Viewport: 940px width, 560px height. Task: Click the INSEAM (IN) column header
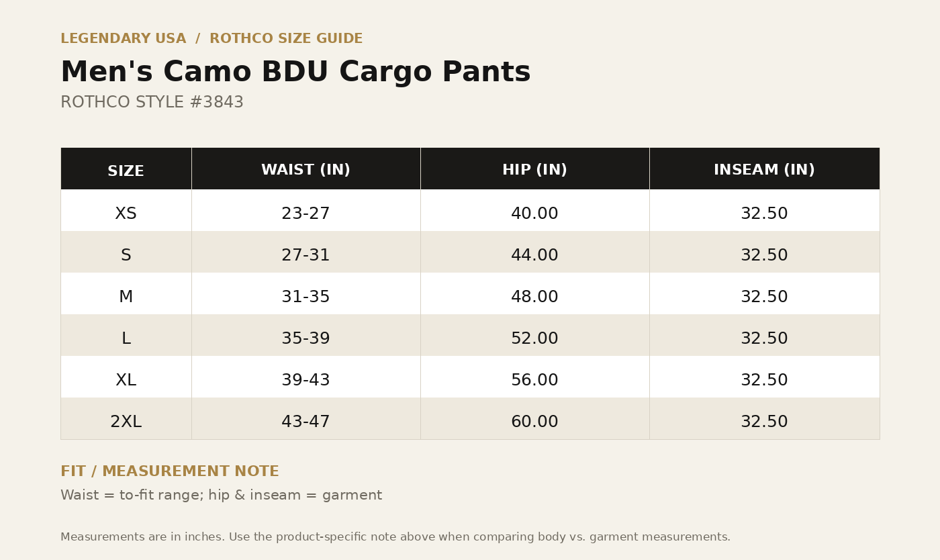point(764,171)
